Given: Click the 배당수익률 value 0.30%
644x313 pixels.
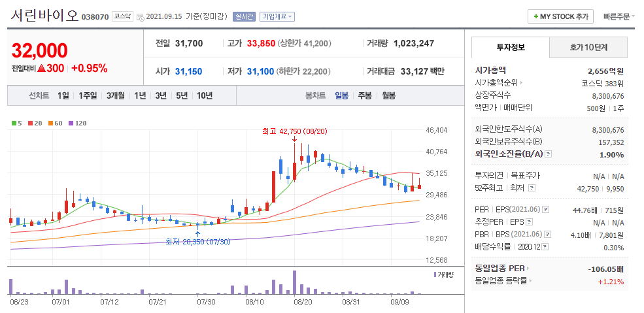Looking at the screenshot, I should tap(615, 248).
